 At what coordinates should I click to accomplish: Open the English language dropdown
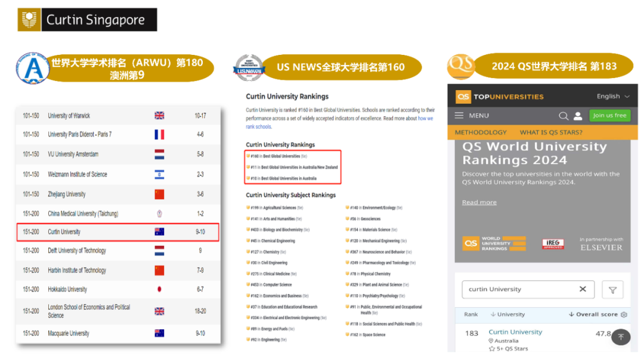[x=613, y=96]
